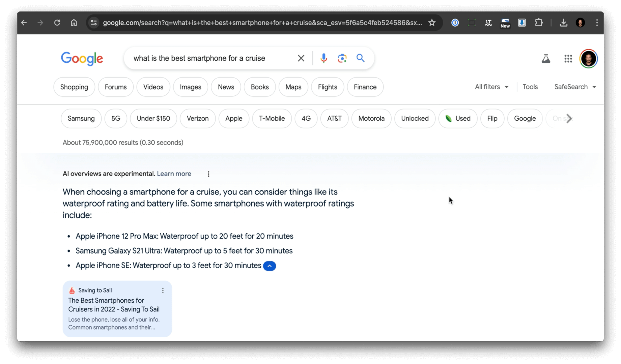
Task: Open the Tools button
Action: click(x=530, y=87)
